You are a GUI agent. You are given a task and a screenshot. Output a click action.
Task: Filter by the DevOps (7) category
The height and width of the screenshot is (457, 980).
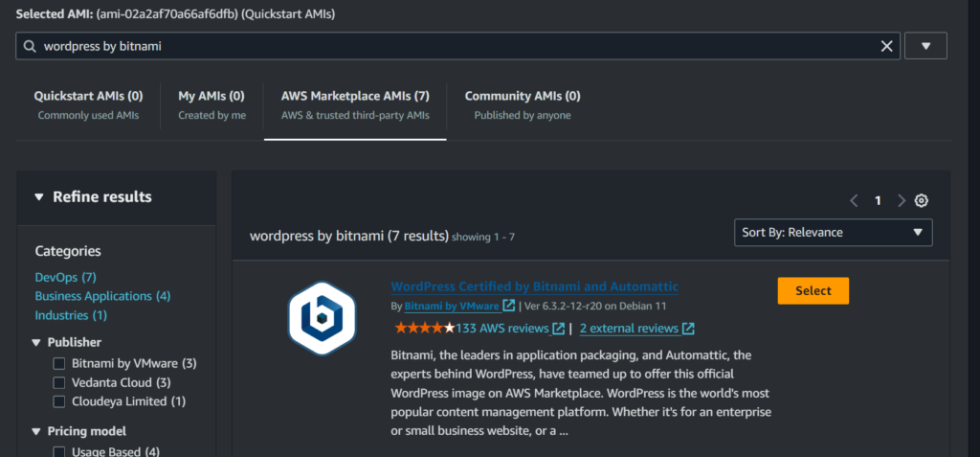tap(66, 277)
